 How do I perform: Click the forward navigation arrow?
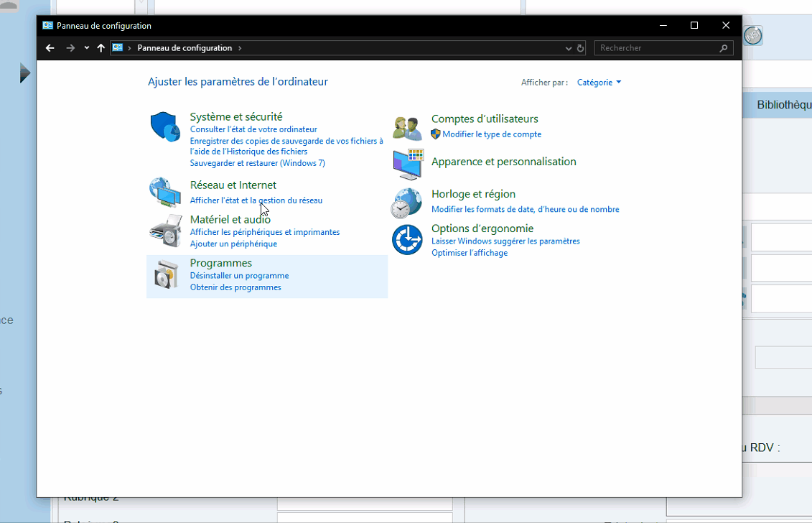[x=70, y=48]
